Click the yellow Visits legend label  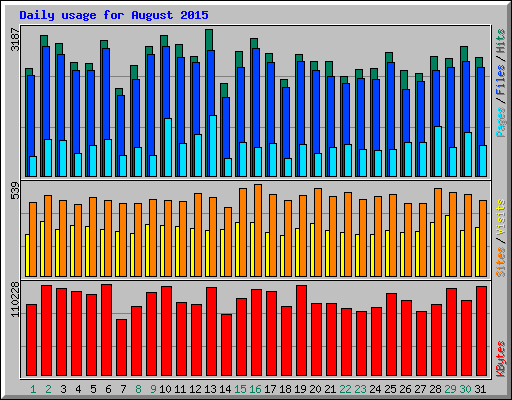point(500,218)
